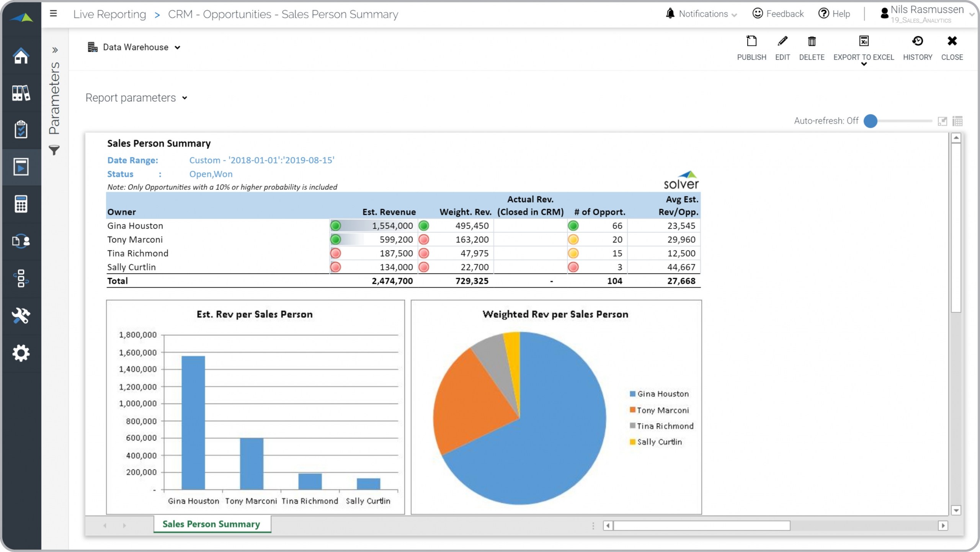Open the calculator icon in sidebar
The image size is (980, 552).
21,204
